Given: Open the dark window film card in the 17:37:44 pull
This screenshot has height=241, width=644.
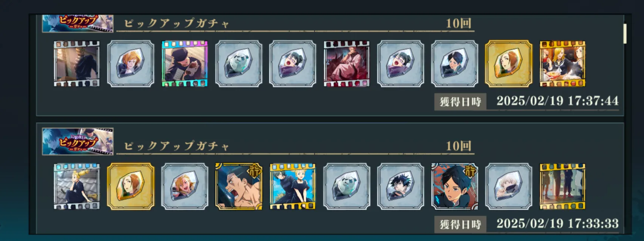Looking at the screenshot, I should 77,64.
